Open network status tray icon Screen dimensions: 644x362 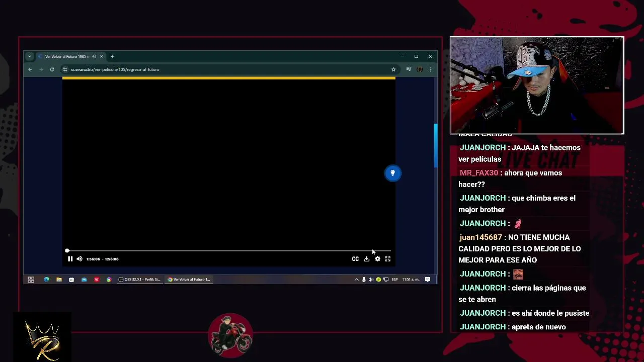tap(385, 280)
